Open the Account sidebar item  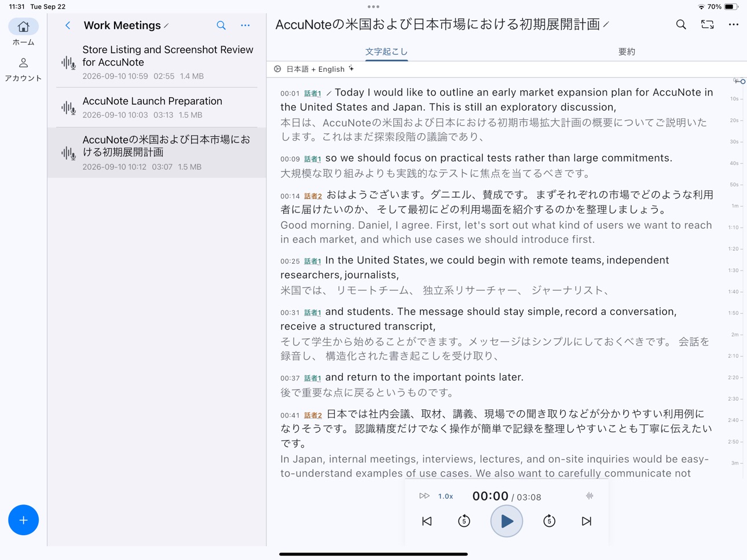23,69
